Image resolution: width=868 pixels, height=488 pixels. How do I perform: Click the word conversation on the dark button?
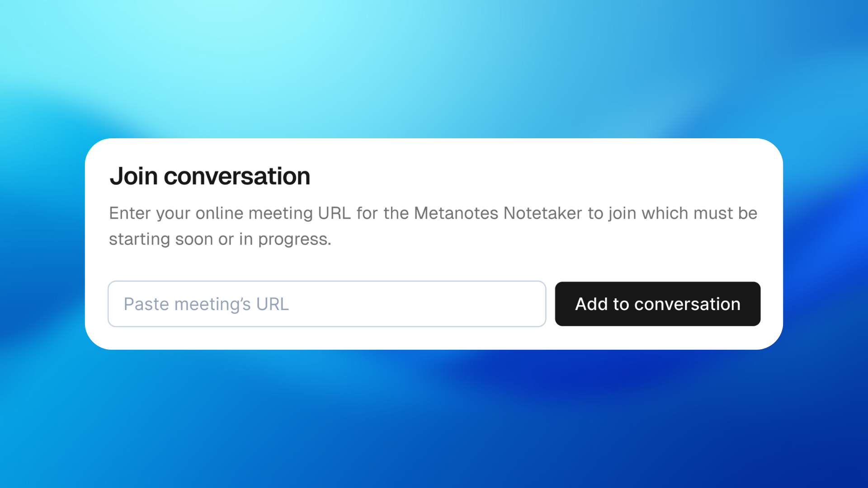tap(687, 304)
